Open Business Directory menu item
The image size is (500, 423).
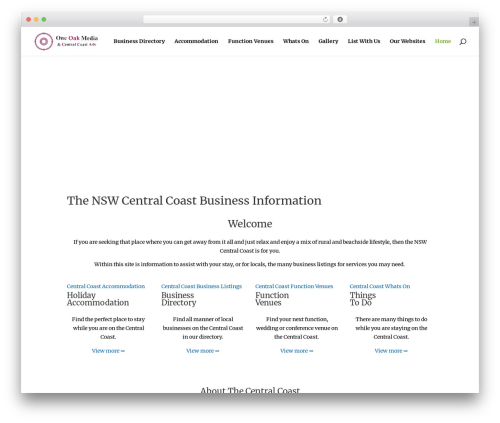coord(139,41)
